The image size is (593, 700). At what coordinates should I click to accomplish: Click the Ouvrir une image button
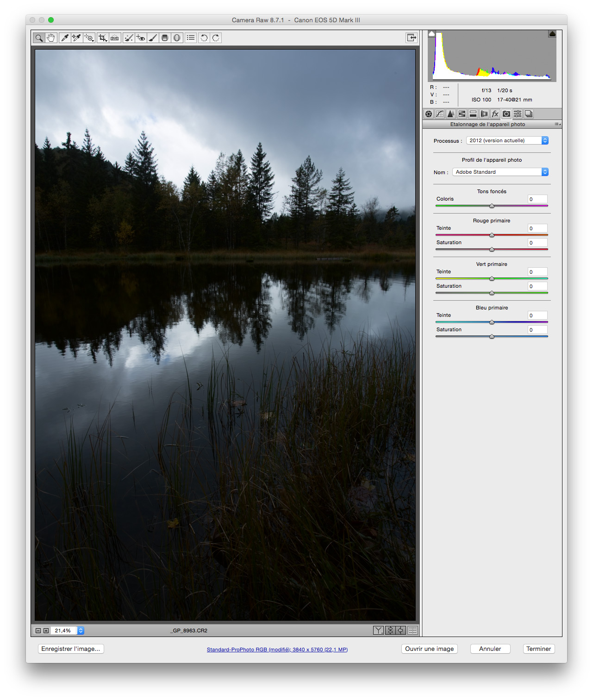[430, 649]
